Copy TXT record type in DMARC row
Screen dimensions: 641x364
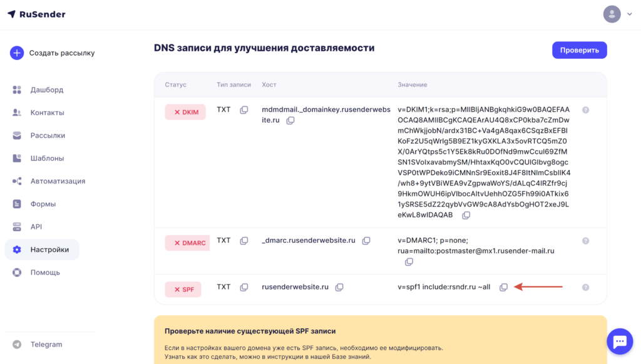coord(244,241)
